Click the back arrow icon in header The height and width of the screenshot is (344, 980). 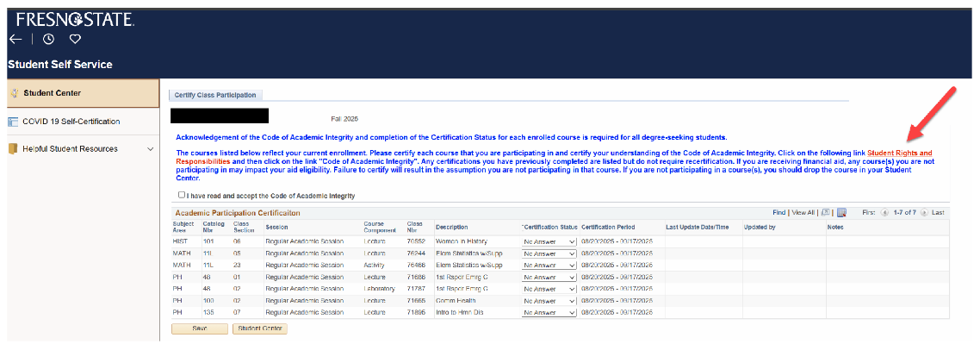pyautogui.click(x=16, y=39)
